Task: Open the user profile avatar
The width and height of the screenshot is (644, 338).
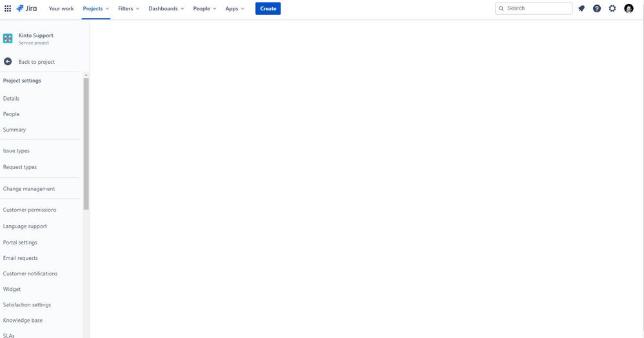Action: coord(629,8)
